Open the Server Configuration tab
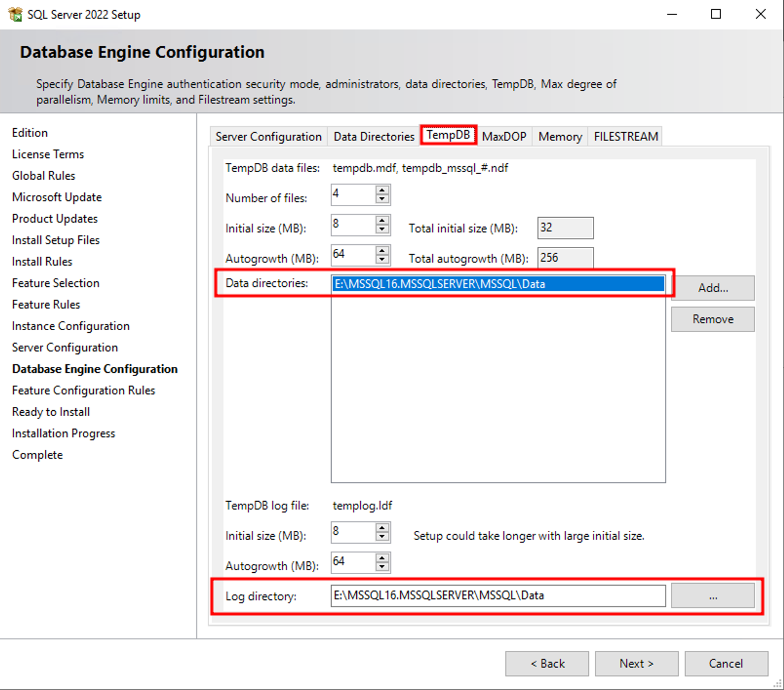 (268, 137)
